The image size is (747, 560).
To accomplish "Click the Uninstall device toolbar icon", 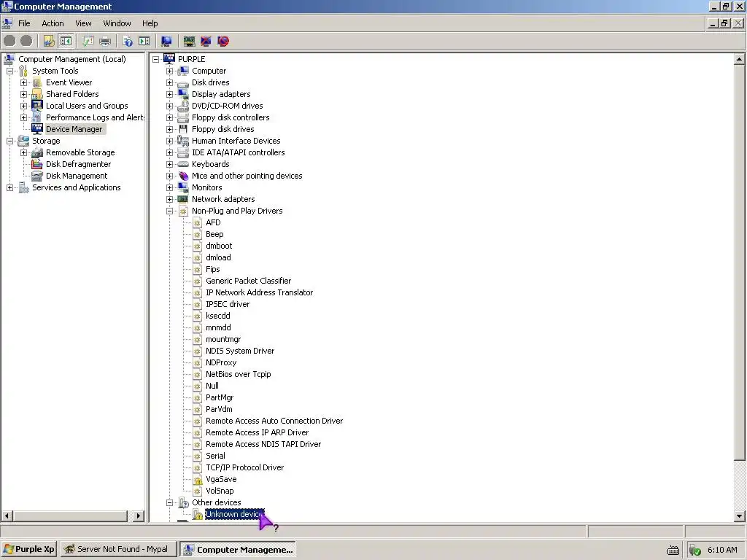I will (206, 41).
